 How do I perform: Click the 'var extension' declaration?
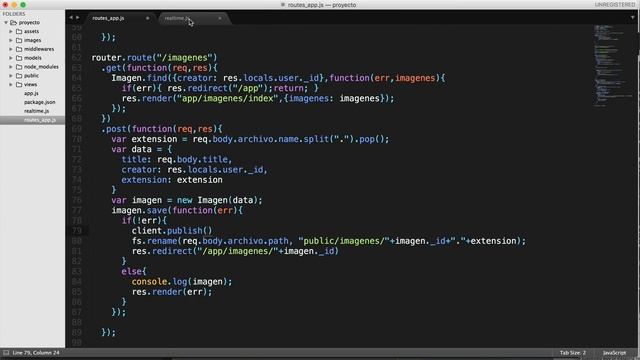tap(144, 139)
